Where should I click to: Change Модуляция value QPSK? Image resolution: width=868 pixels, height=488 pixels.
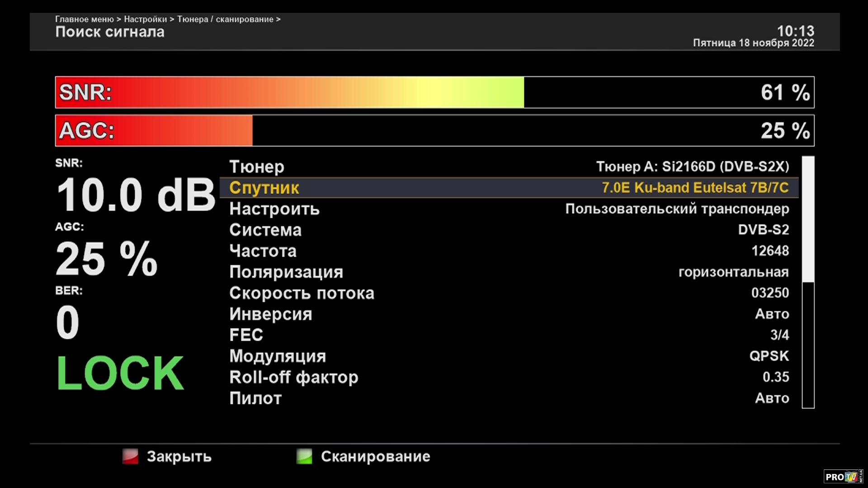tap(769, 356)
